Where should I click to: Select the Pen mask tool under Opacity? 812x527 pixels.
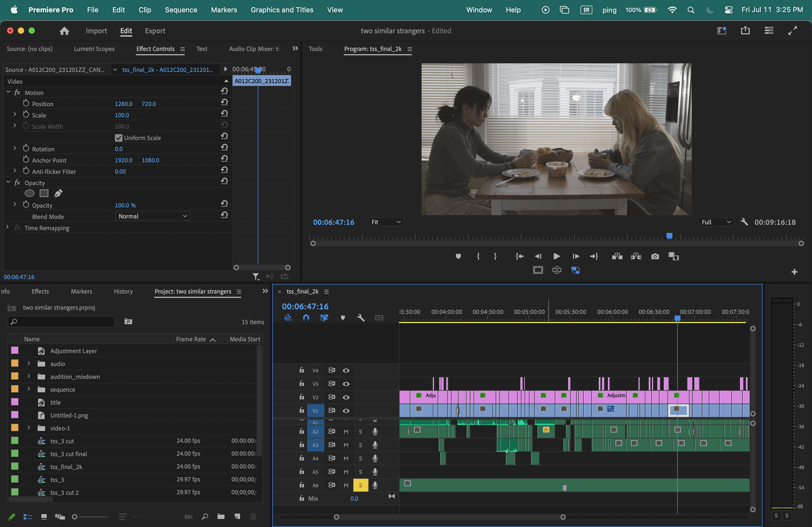58,194
